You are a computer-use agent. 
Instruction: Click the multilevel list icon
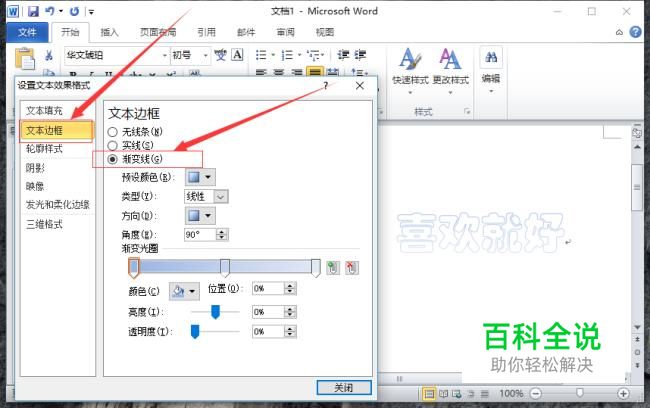click(x=313, y=55)
